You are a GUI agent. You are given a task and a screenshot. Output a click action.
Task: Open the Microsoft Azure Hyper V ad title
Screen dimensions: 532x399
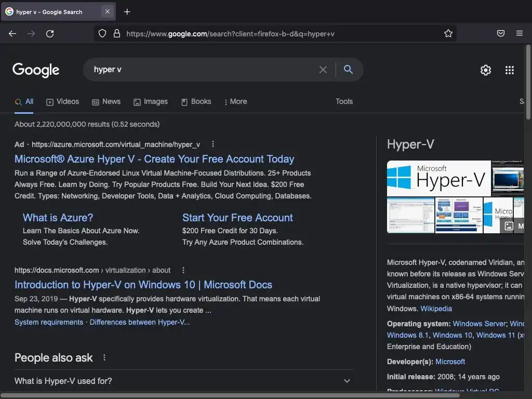click(154, 159)
